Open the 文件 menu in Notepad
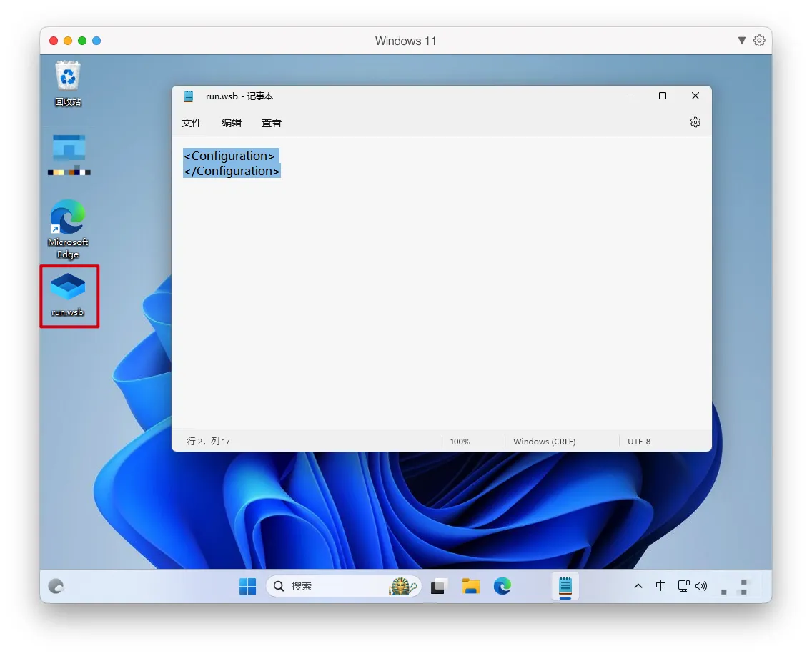This screenshot has width=812, height=656. coord(191,123)
